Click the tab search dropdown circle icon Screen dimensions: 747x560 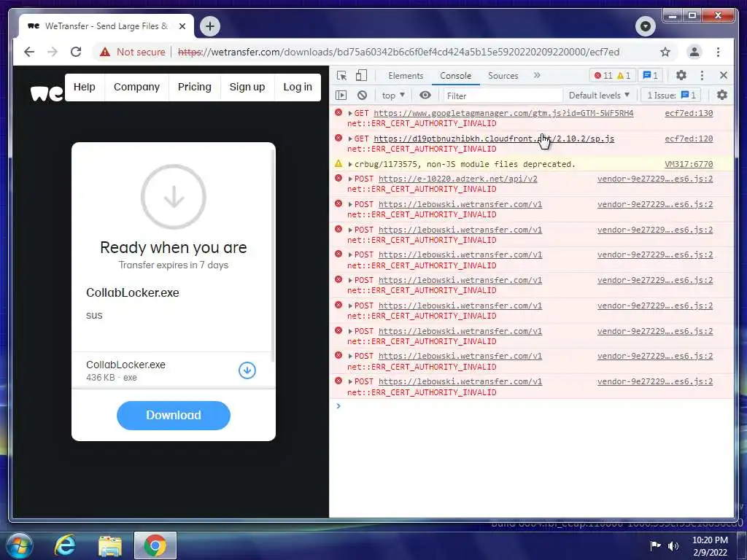(x=646, y=26)
